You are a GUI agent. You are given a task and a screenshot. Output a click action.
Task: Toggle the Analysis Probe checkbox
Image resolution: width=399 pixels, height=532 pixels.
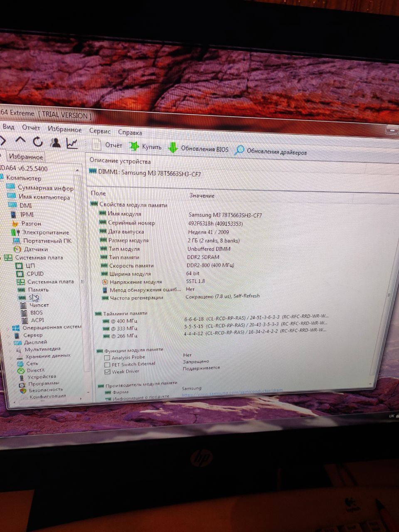(107, 357)
